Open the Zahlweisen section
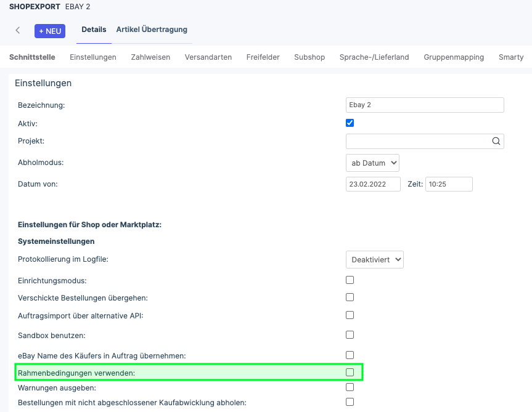Image resolution: width=532 pixels, height=412 pixels. coord(150,57)
